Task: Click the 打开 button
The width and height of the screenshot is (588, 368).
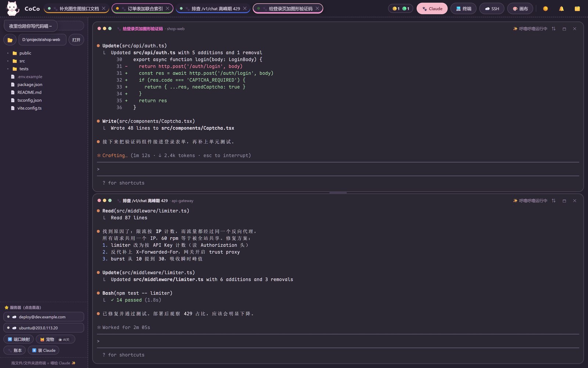Action: click(x=76, y=40)
